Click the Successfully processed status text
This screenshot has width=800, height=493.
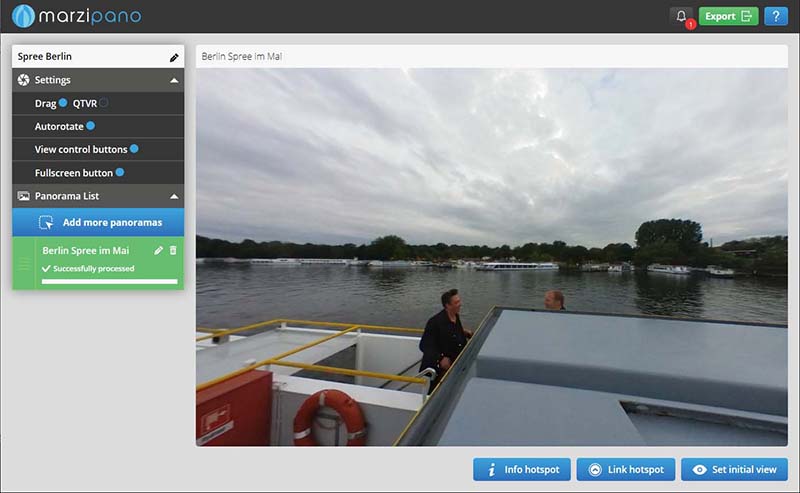93,268
